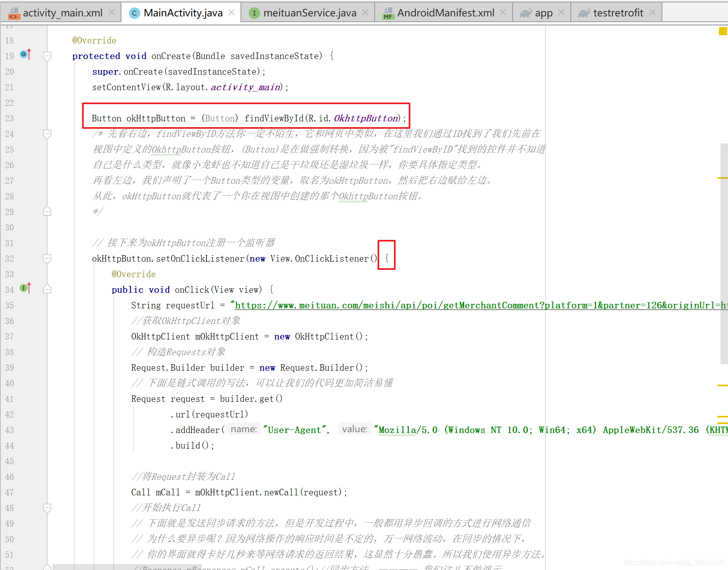
Task: Click the requestUrl variable on line 35
Action: 190,305
